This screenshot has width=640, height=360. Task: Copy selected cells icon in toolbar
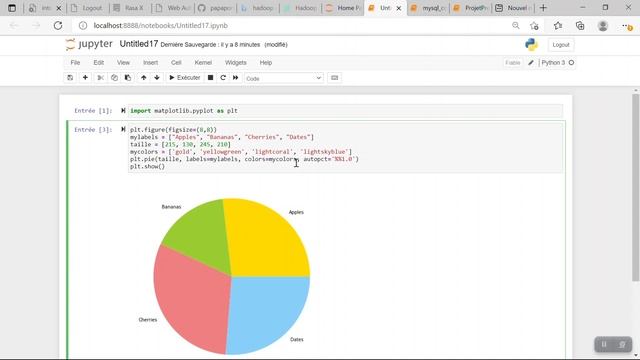(114, 78)
